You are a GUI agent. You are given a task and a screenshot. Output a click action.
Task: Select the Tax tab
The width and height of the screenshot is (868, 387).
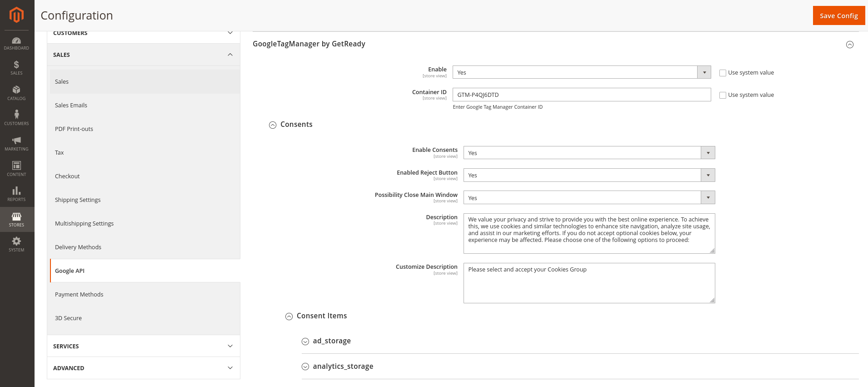coord(145,152)
